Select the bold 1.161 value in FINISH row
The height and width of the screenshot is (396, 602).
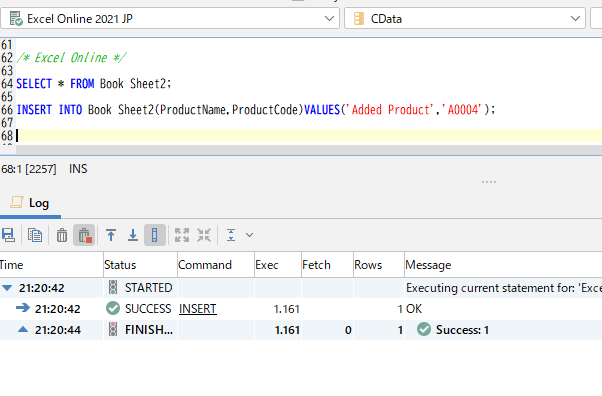pos(287,330)
